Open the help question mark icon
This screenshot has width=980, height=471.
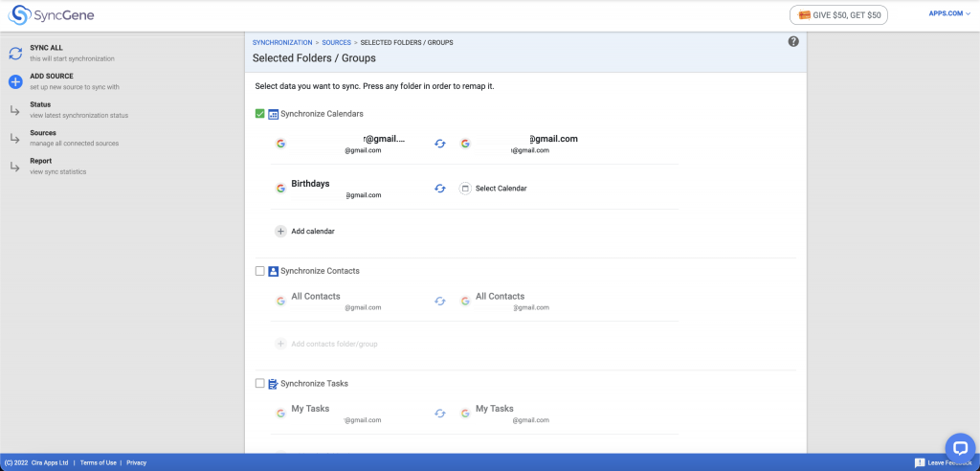(793, 41)
